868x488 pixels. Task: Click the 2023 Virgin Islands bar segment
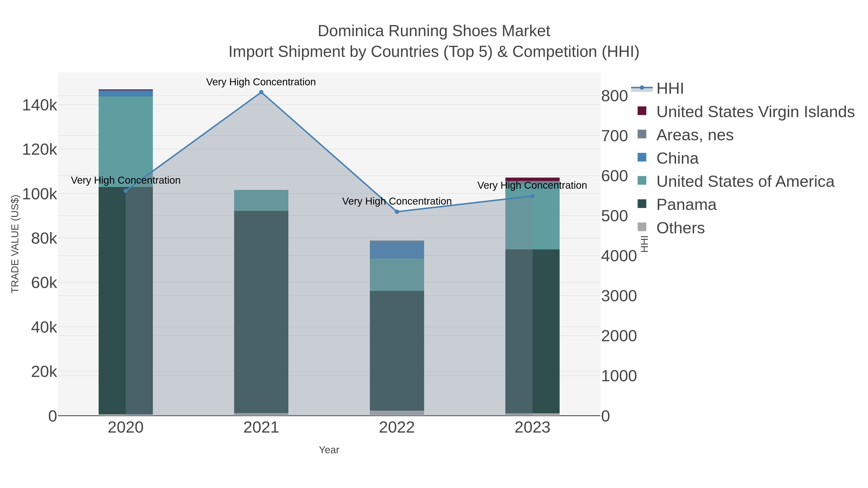coord(532,179)
